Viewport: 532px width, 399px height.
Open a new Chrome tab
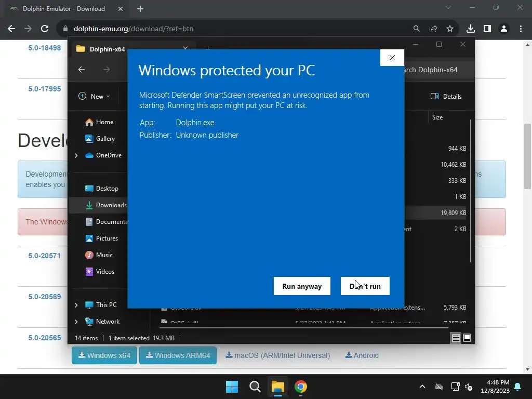140,9
